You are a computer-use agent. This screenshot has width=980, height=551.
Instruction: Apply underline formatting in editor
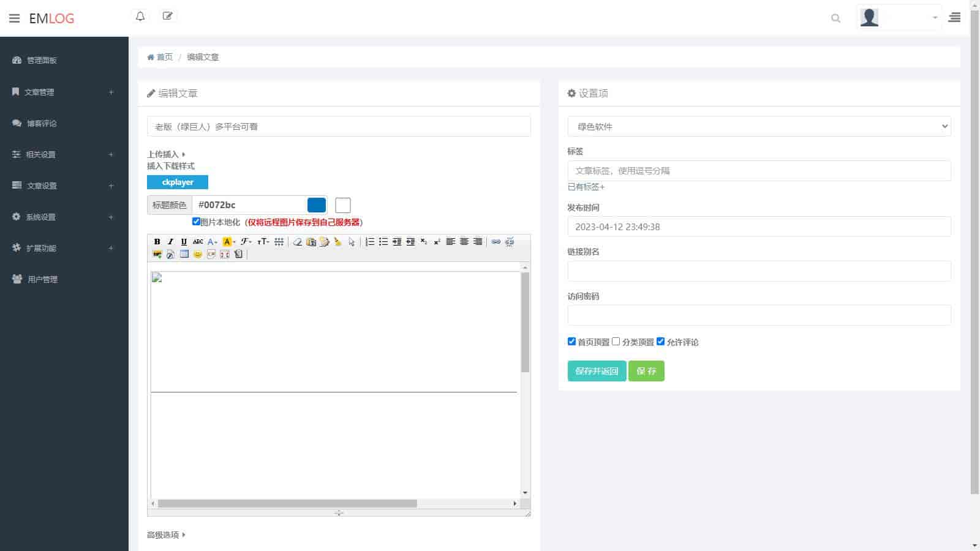[x=184, y=242]
